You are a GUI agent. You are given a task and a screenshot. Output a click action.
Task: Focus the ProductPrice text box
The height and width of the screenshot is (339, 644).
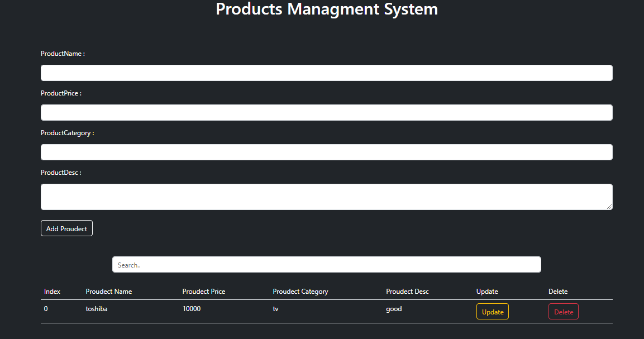pyautogui.click(x=327, y=113)
